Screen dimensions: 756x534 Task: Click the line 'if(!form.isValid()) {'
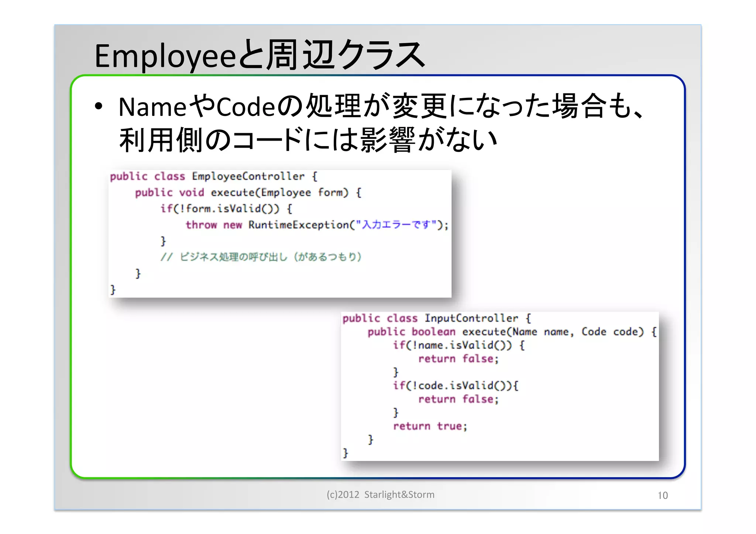[x=226, y=209]
